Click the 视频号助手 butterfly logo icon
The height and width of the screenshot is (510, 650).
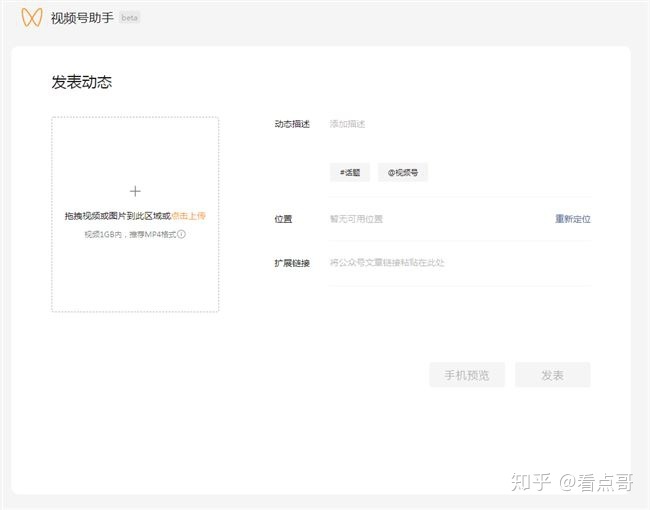[x=32, y=17]
